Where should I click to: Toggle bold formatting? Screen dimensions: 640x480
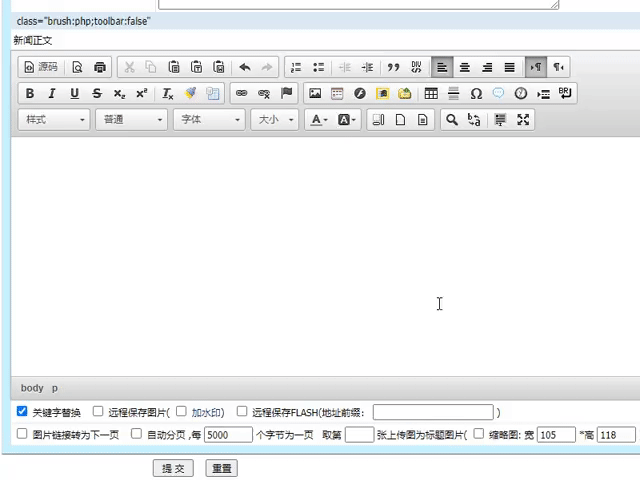[30, 94]
